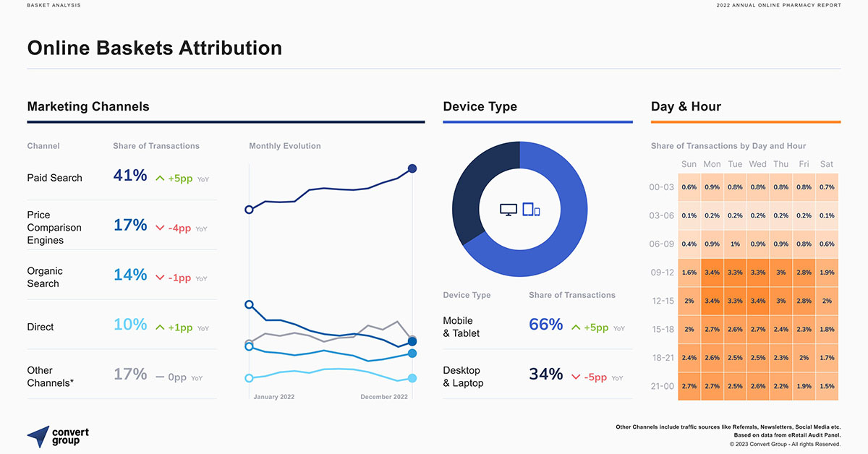Click the Device Type section heading
Screen dimensions: 868x454
pos(480,106)
